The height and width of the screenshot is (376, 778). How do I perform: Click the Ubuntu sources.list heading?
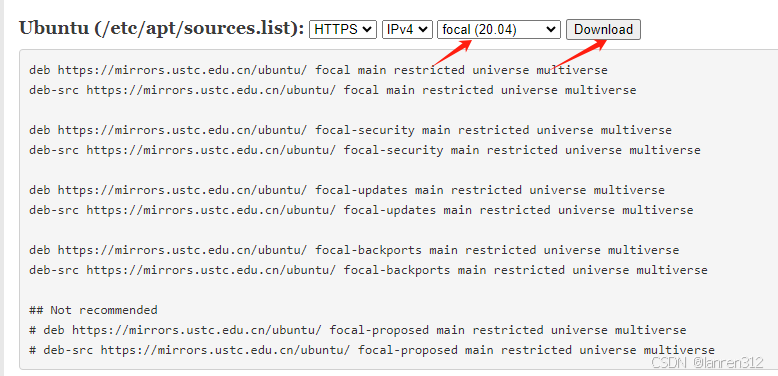[161, 28]
